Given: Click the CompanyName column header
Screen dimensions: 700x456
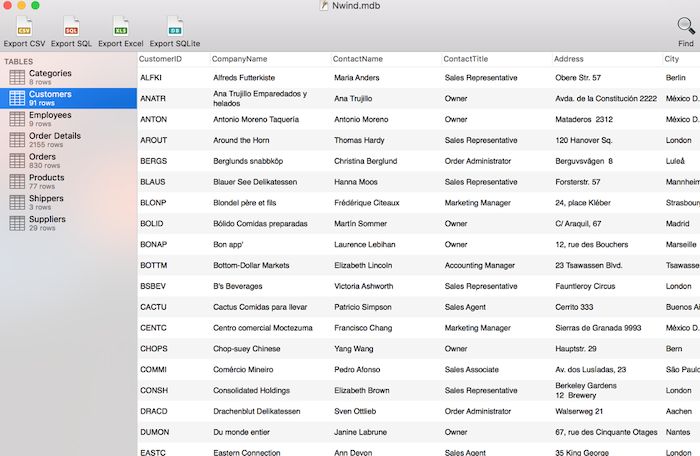Looking at the screenshot, I should 240,59.
